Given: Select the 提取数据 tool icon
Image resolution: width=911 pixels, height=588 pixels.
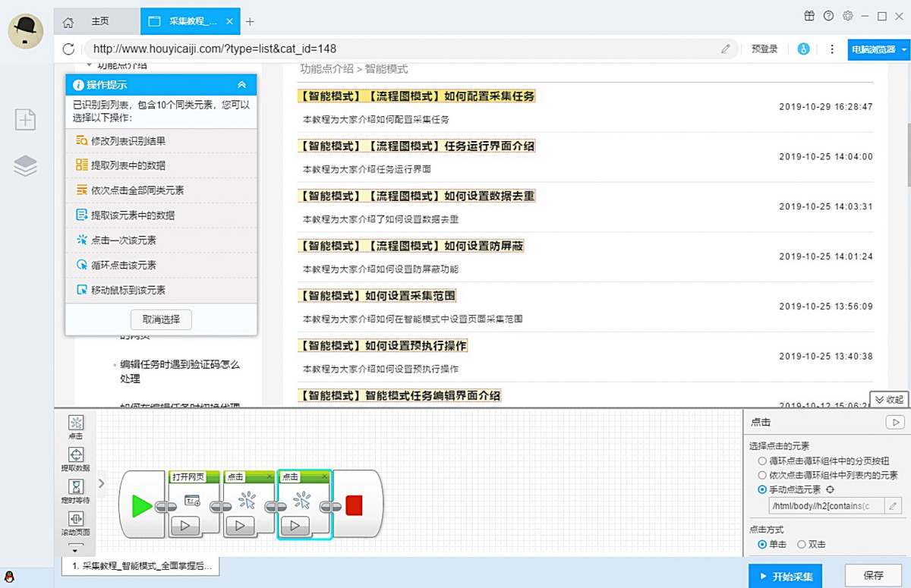Looking at the screenshot, I should point(76,455).
